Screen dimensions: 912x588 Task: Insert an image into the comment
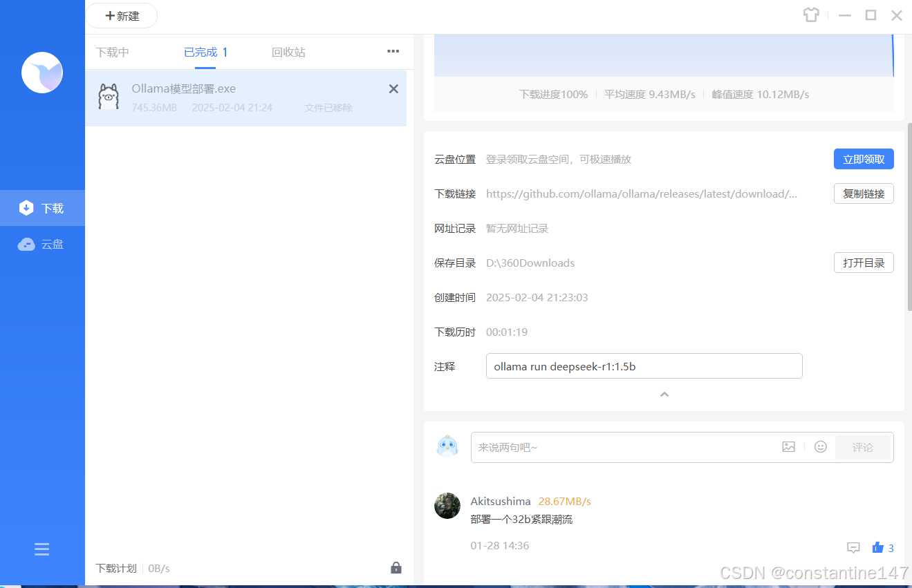788,447
